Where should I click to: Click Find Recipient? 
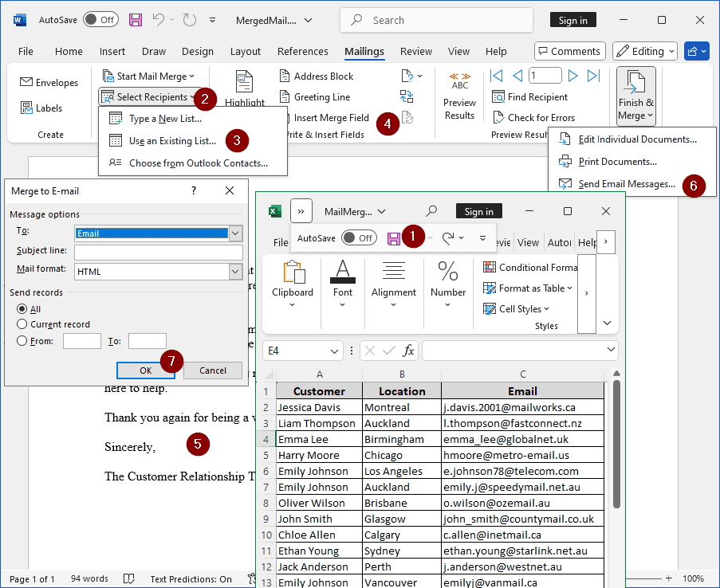(530, 97)
